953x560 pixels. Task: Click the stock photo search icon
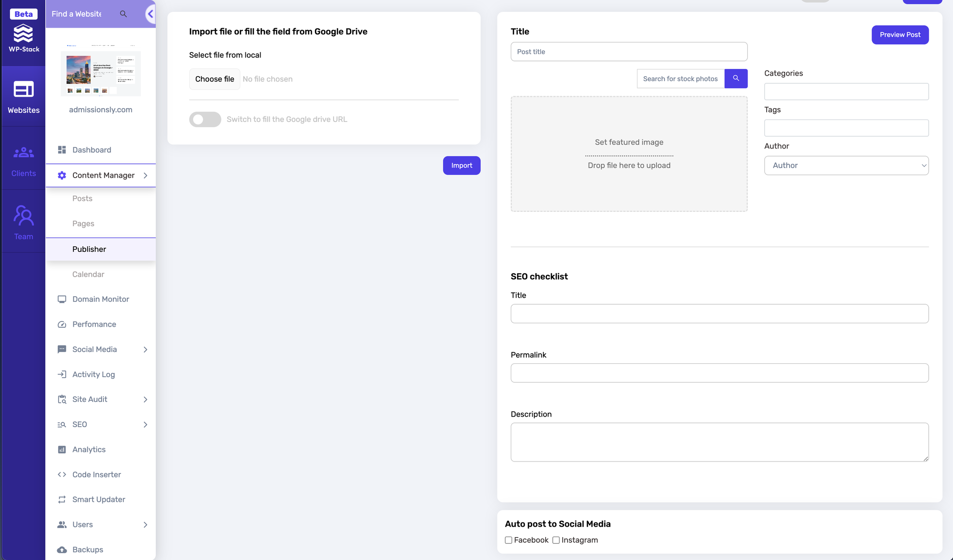(736, 79)
